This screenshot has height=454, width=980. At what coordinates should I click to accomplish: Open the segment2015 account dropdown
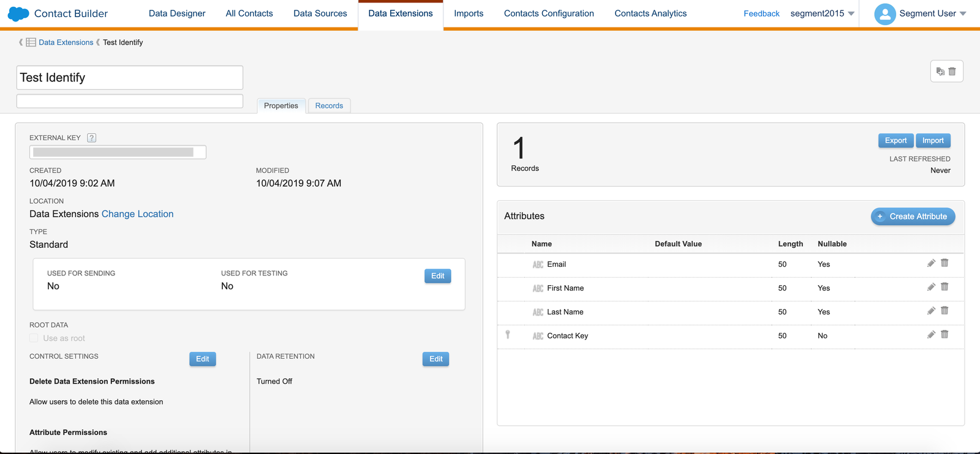coord(822,13)
